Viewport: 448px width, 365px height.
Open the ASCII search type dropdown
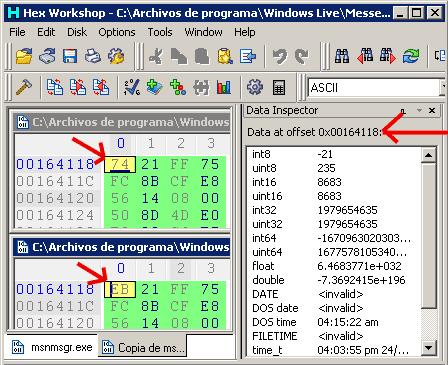tap(443, 88)
